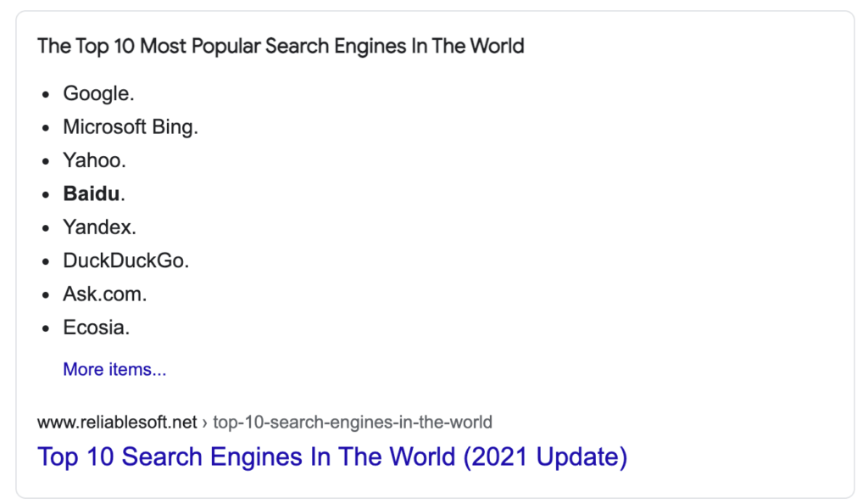Image resolution: width=868 pixels, height=504 pixels.
Task: Click the "DuckDuckGo." list entry
Action: coord(125,260)
